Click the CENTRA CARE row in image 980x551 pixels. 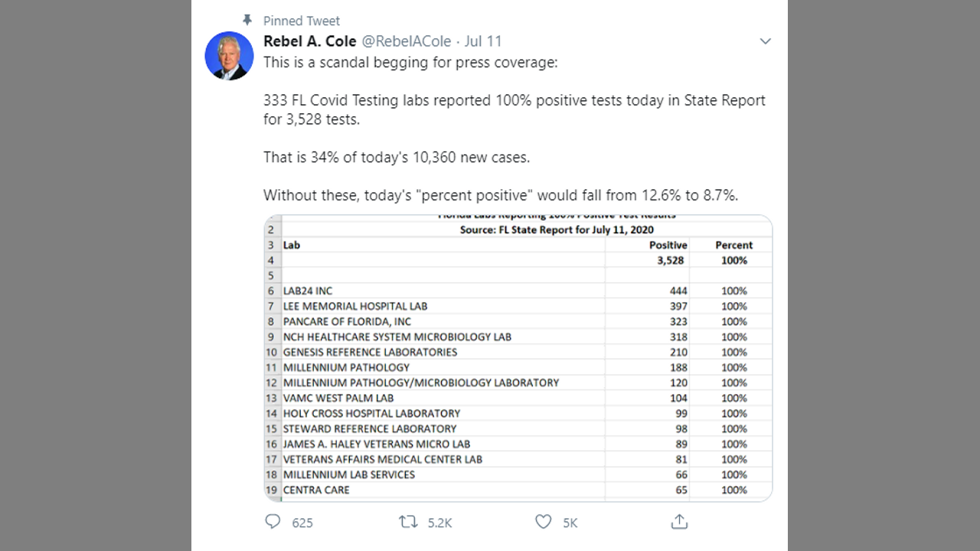pos(316,490)
